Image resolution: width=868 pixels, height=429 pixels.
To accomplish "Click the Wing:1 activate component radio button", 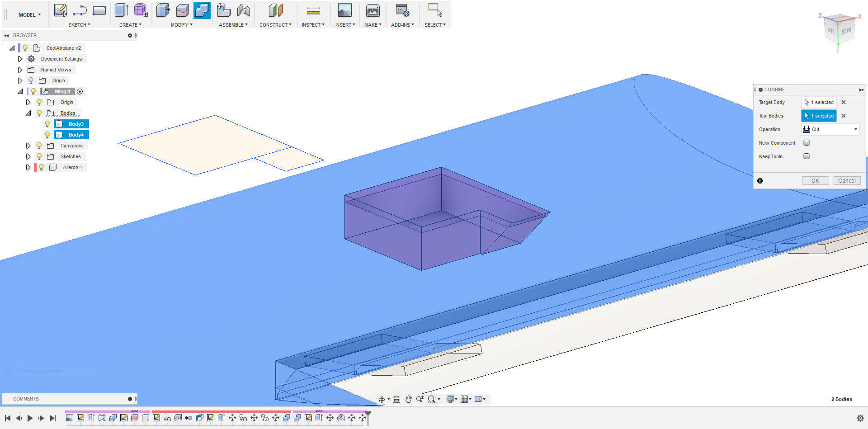I will (x=80, y=91).
